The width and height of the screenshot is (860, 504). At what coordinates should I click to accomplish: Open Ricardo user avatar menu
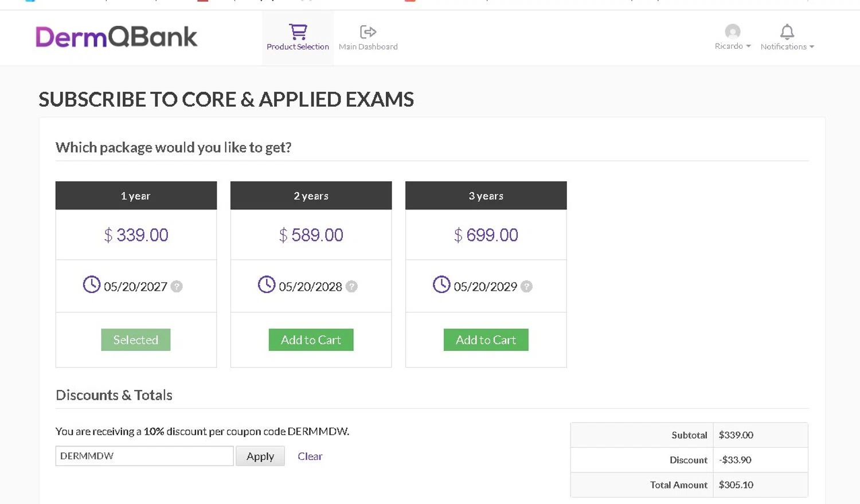coord(732,31)
